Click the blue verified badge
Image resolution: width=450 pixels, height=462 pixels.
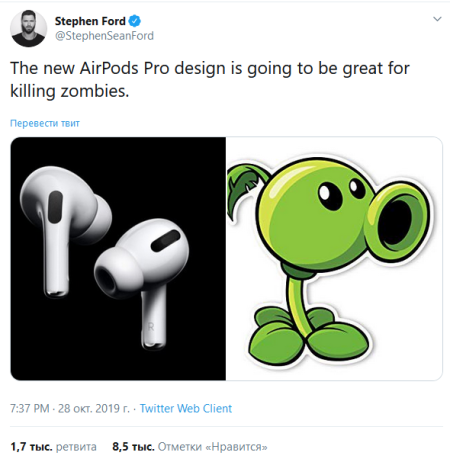(135, 21)
